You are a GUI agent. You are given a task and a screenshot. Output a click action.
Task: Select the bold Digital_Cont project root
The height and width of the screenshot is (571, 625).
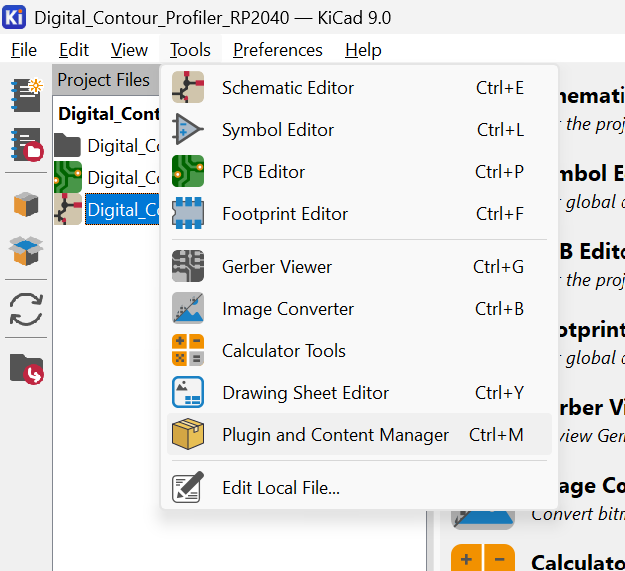(108, 114)
